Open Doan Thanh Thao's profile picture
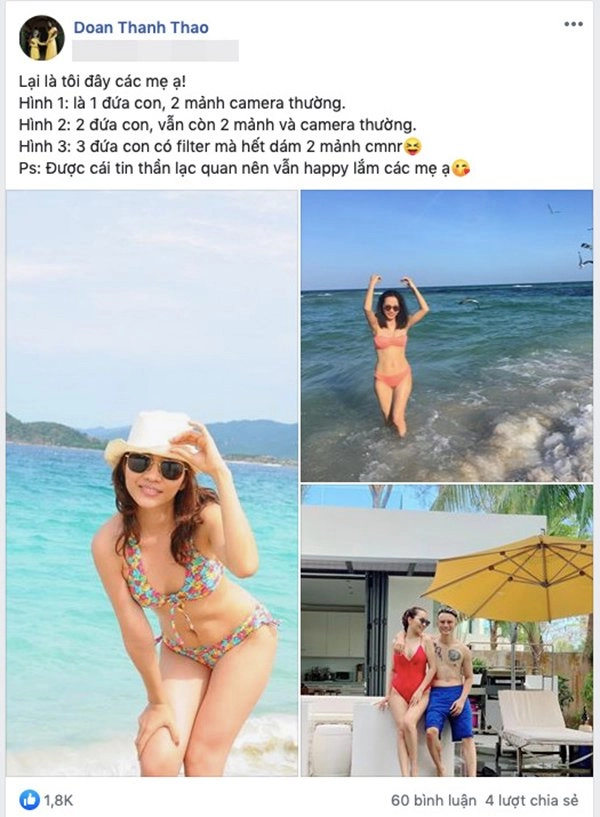The width and height of the screenshot is (600, 817). [42, 38]
